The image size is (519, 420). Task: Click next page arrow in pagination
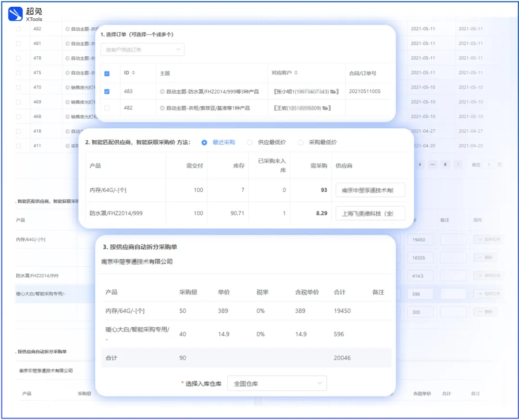(x=458, y=164)
